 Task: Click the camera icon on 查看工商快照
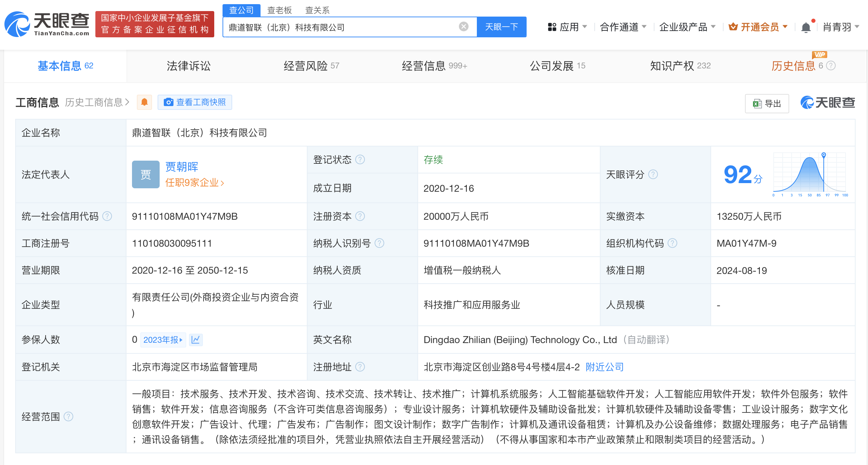pyautogui.click(x=169, y=102)
